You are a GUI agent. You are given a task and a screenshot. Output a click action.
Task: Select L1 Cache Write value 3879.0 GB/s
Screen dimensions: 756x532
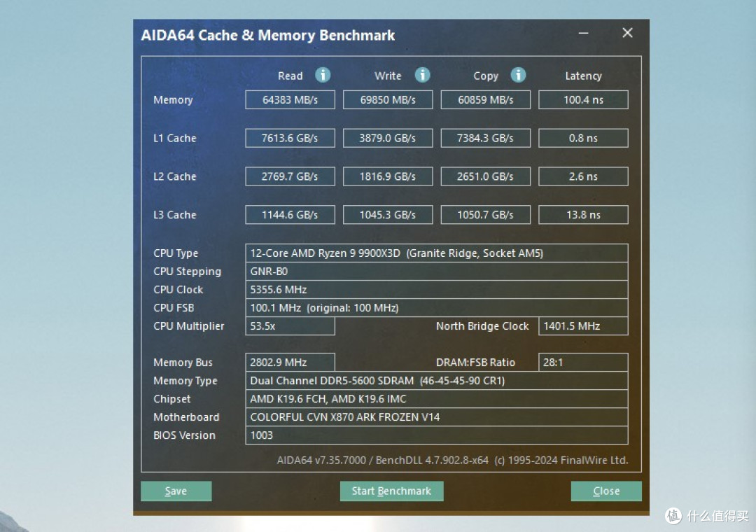[388, 138]
